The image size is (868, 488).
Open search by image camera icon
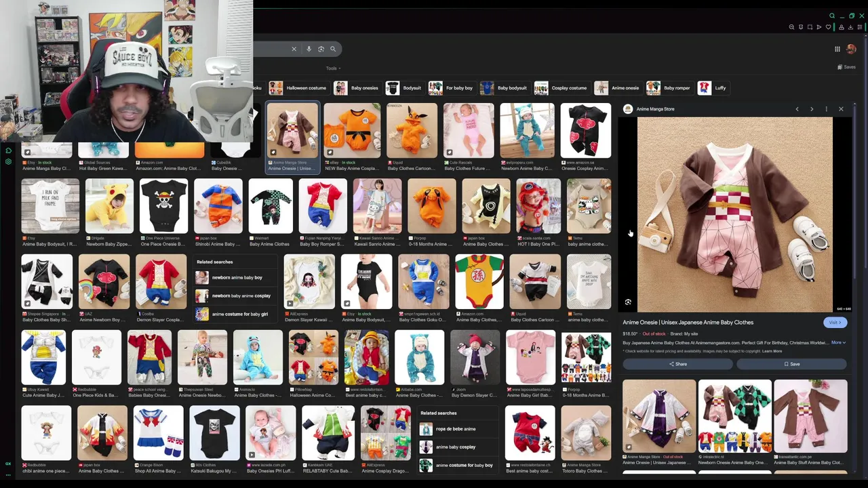click(x=321, y=49)
